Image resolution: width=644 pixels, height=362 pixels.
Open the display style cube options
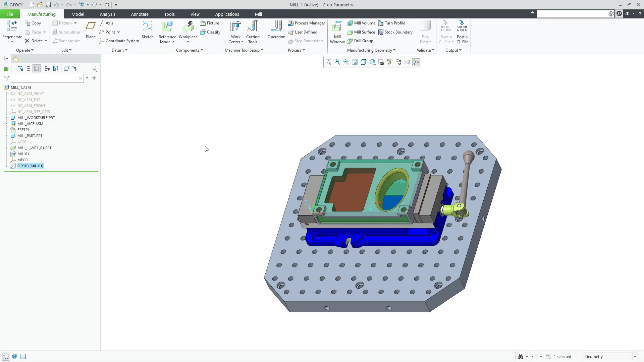(x=364, y=62)
